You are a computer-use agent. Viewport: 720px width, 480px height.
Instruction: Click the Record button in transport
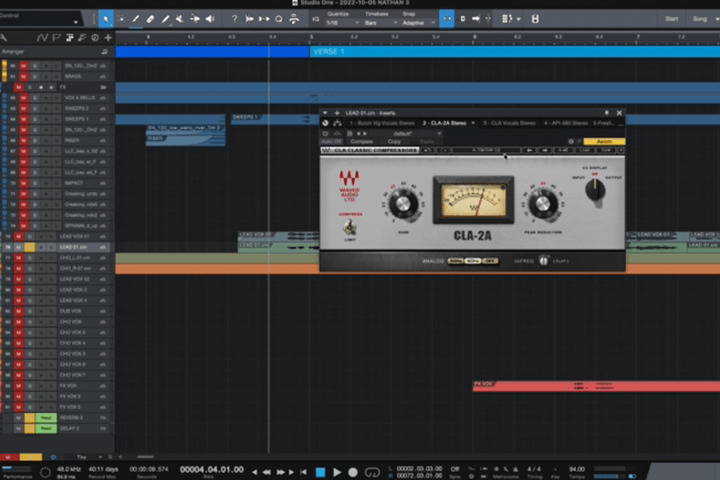353,472
